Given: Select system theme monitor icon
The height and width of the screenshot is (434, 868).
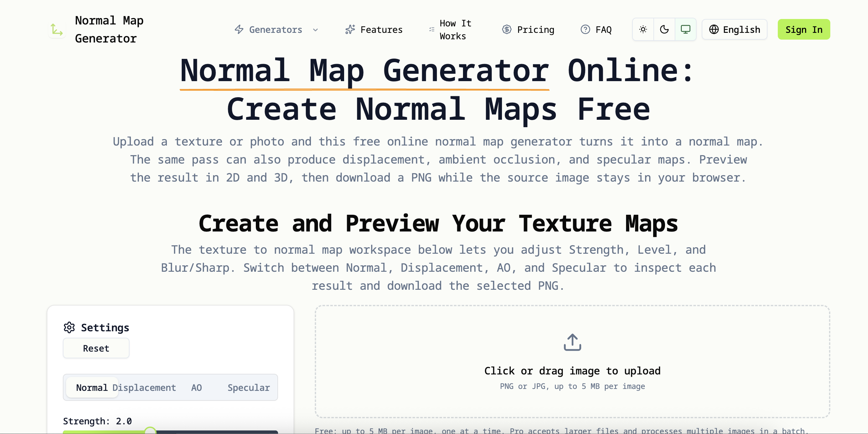Looking at the screenshot, I should (x=685, y=30).
